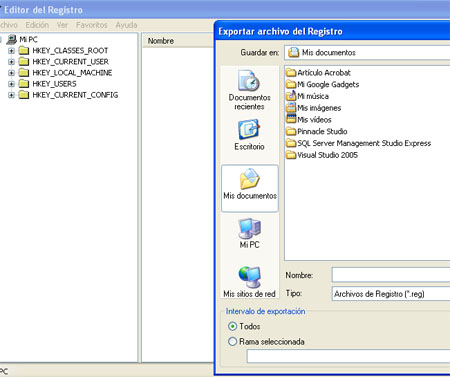Expand the HKEY_USERS tree node
The width and height of the screenshot is (450, 377).
[x=11, y=84]
